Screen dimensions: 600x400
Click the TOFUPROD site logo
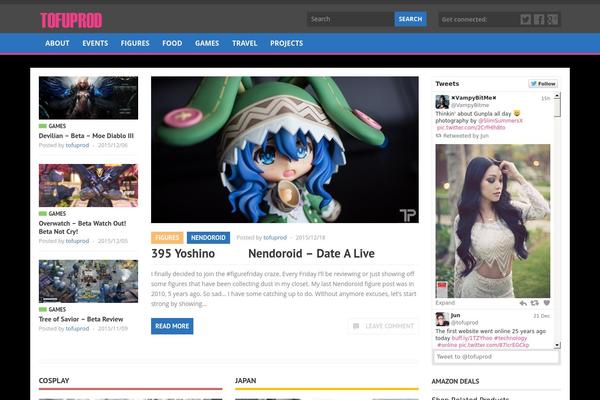(x=71, y=20)
